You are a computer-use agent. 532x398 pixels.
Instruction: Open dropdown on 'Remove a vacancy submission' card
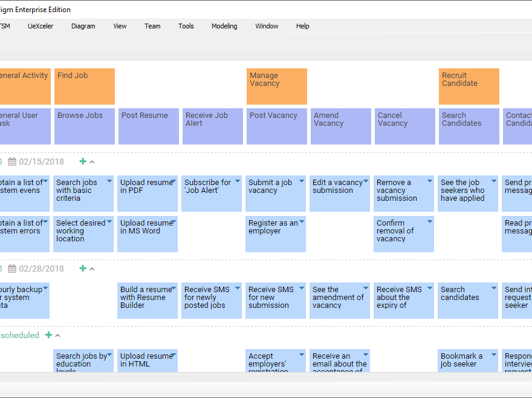(430, 181)
